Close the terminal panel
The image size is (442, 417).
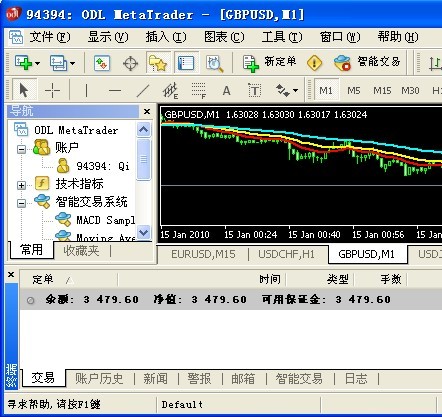pyautogui.click(x=11, y=275)
